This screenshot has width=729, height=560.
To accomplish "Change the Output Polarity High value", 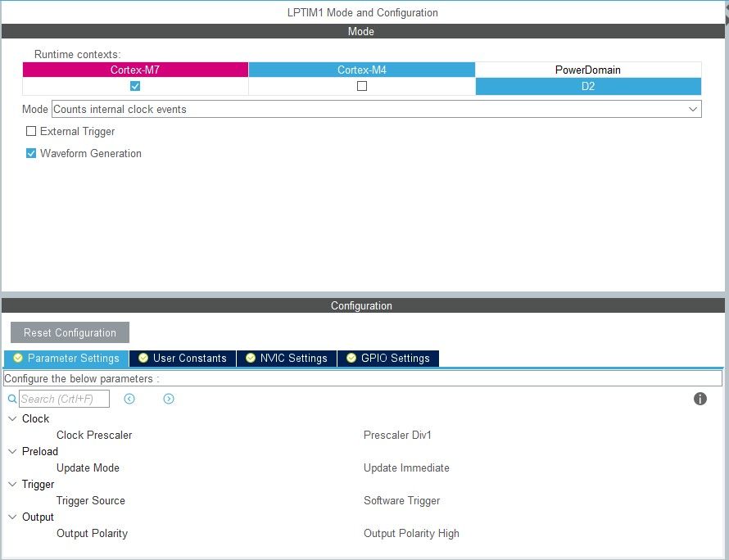I will click(x=411, y=534).
